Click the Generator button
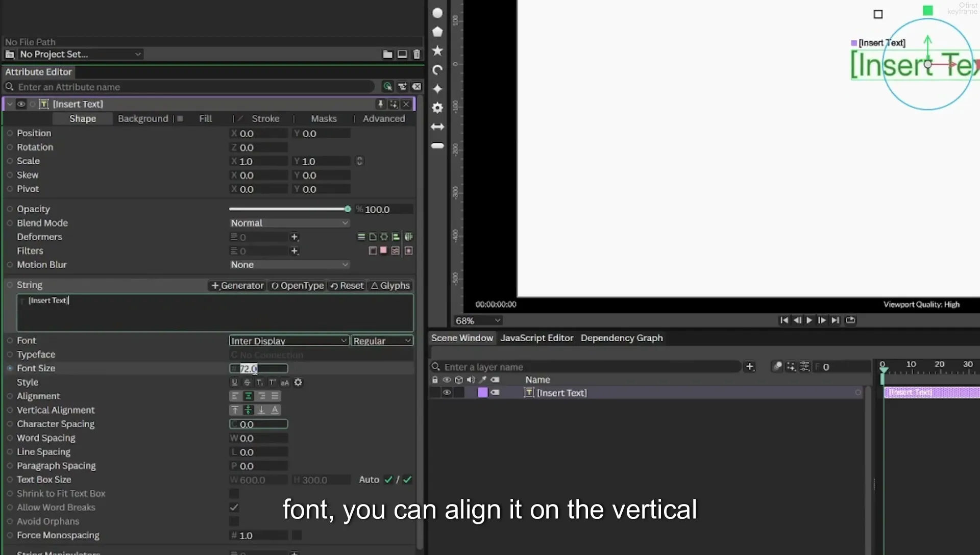The height and width of the screenshot is (555, 980). tap(237, 286)
